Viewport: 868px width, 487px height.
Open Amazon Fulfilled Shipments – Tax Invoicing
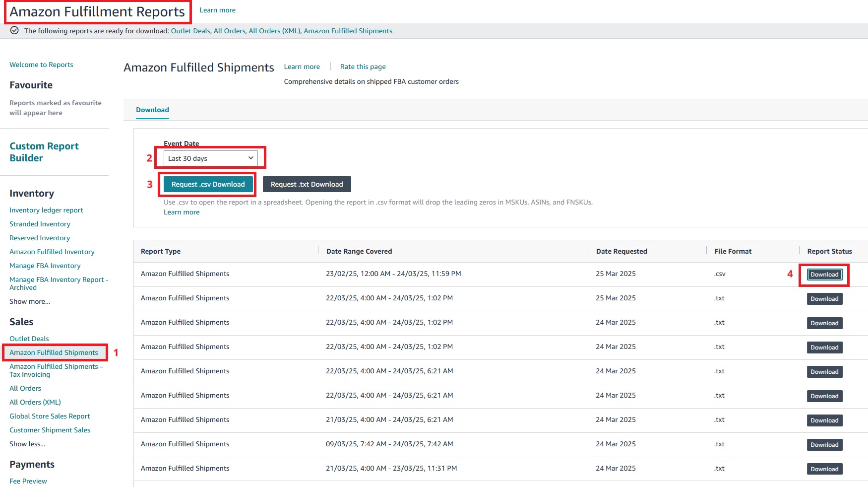pyautogui.click(x=56, y=370)
